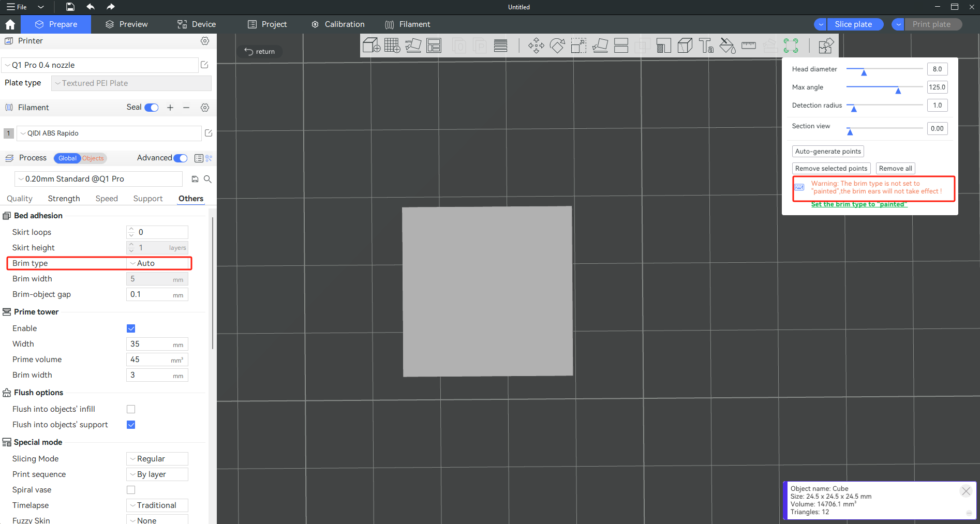
Task: Open the Calibration tab
Action: coord(338,24)
